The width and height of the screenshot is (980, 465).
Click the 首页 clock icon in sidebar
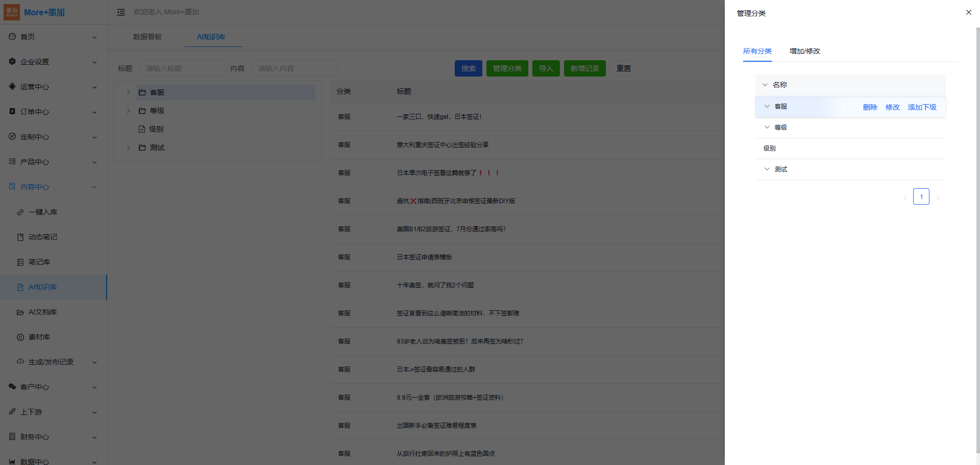(x=12, y=37)
